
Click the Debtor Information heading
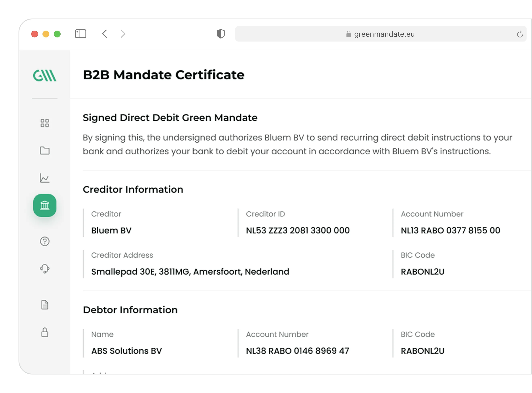(130, 310)
